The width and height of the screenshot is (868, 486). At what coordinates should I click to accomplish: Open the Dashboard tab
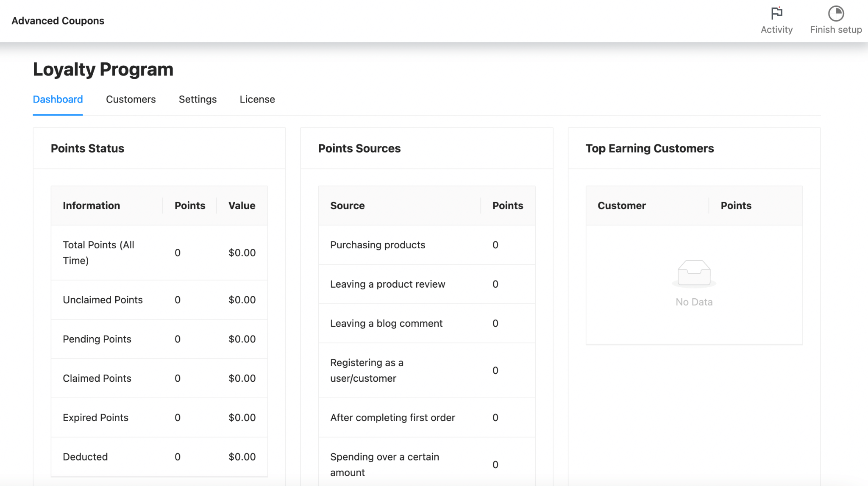(x=58, y=99)
